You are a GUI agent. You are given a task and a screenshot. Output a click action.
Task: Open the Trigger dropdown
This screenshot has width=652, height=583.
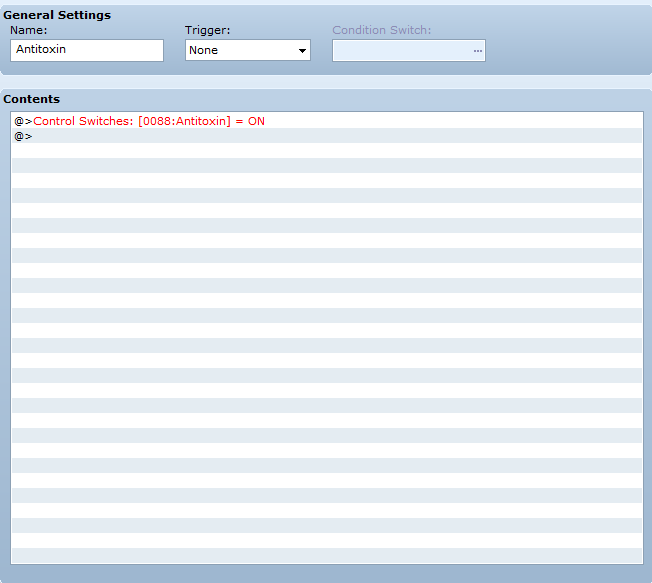tap(247, 50)
